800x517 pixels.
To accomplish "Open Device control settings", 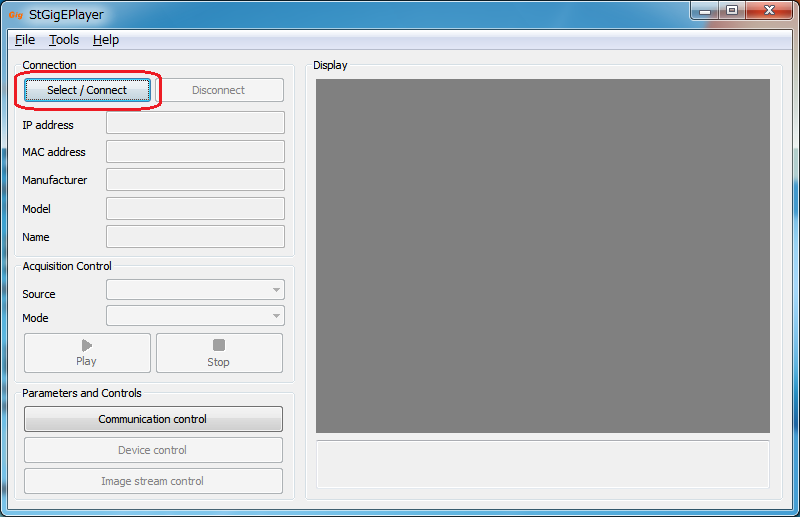I will pyautogui.click(x=153, y=450).
